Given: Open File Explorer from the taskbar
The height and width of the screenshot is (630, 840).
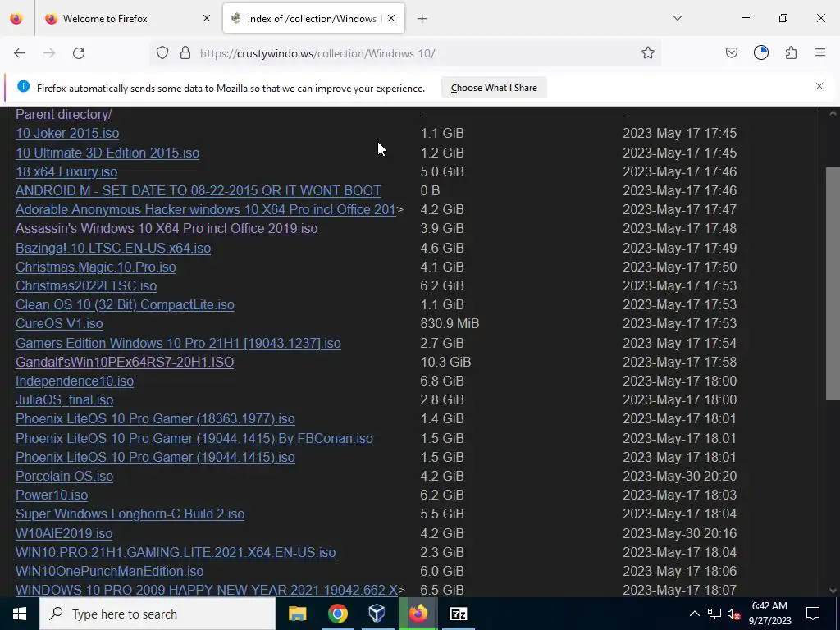Looking at the screenshot, I should [297, 614].
